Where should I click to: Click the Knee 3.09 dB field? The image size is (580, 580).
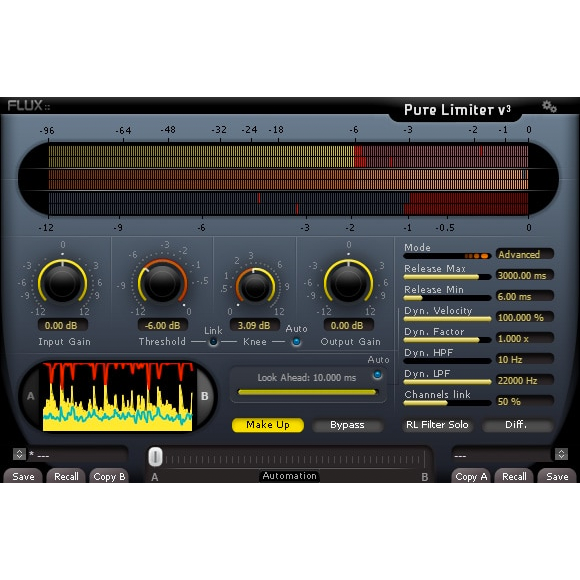254,326
